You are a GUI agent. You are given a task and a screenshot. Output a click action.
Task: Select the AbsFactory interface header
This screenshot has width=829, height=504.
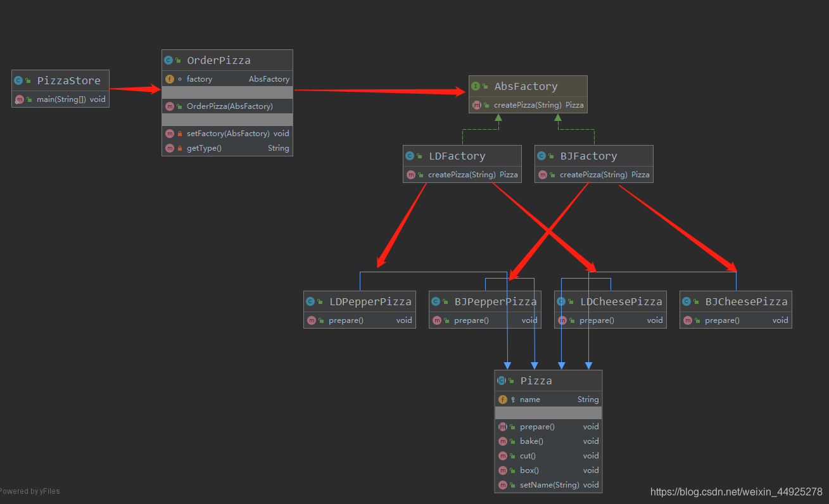[x=528, y=86]
